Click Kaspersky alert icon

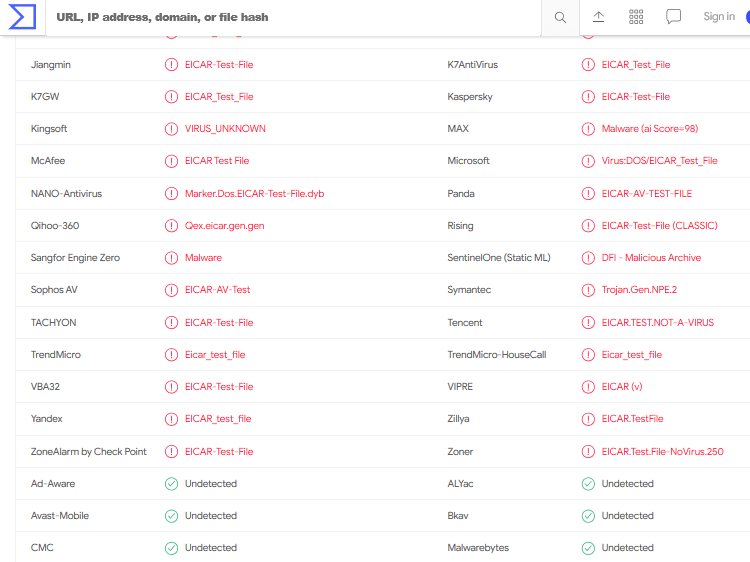click(588, 97)
